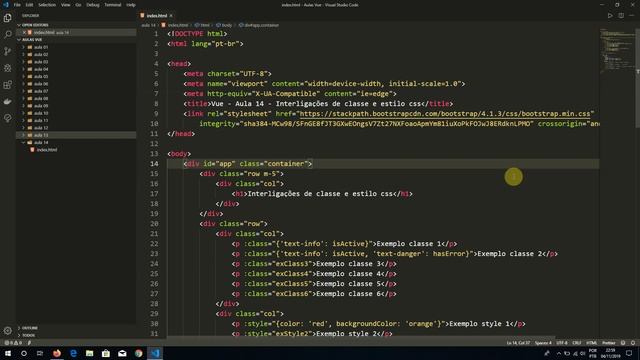Open Microsoft Store from the taskbar
The height and width of the screenshot is (360, 640).
[106, 353]
